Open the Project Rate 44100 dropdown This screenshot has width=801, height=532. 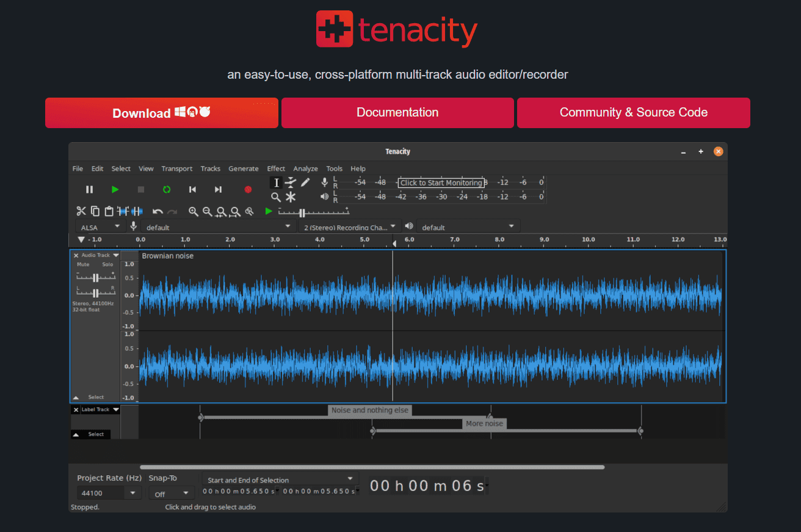click(x=109, y=493)
